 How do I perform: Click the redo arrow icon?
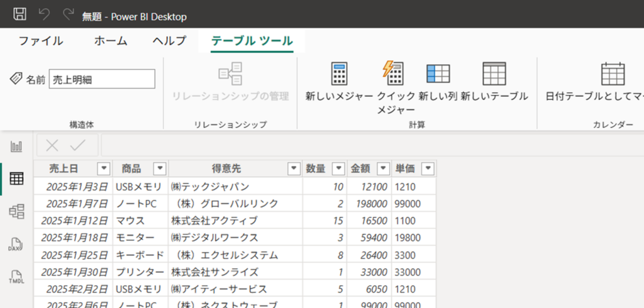pos(67,14)
